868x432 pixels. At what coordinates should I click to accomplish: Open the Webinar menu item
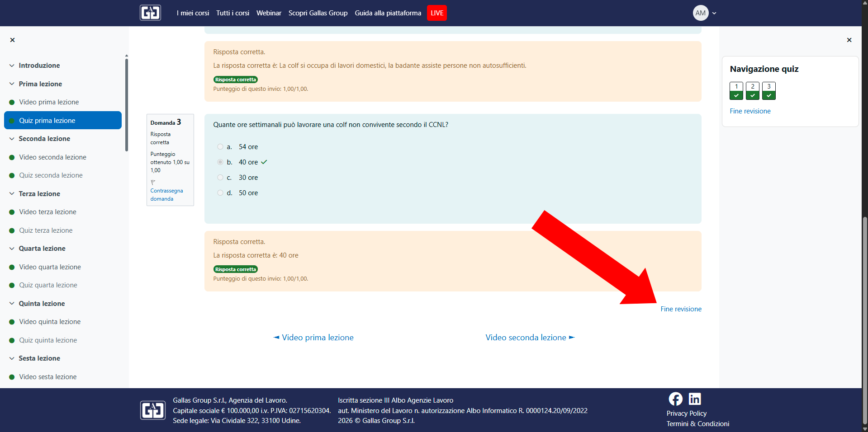coord(269,13)
